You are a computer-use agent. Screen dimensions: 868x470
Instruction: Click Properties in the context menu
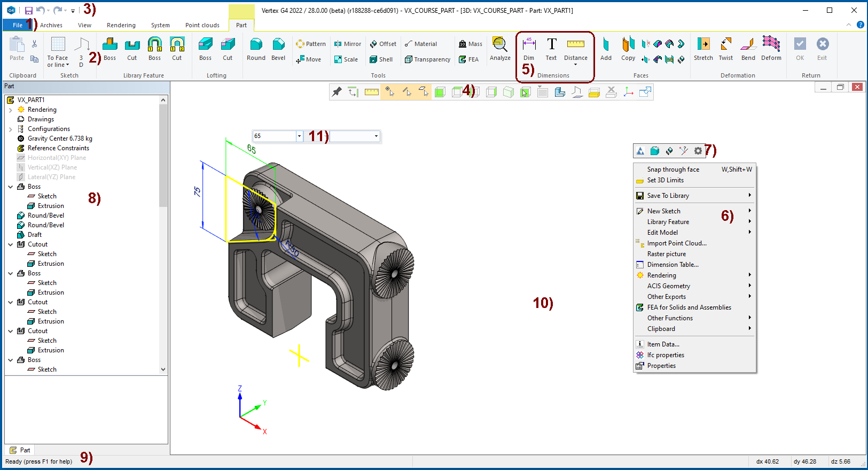pyautogui.click(x=661, y=366)
